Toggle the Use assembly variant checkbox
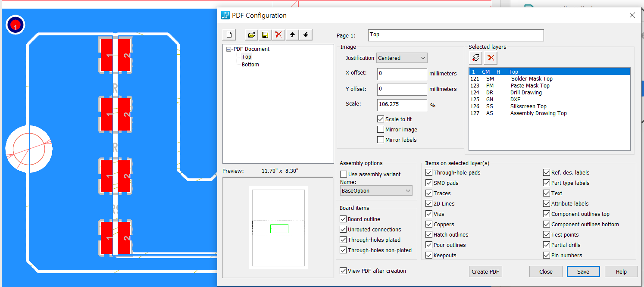This screenshot has width=644, height=287. [x=344, y=175]
